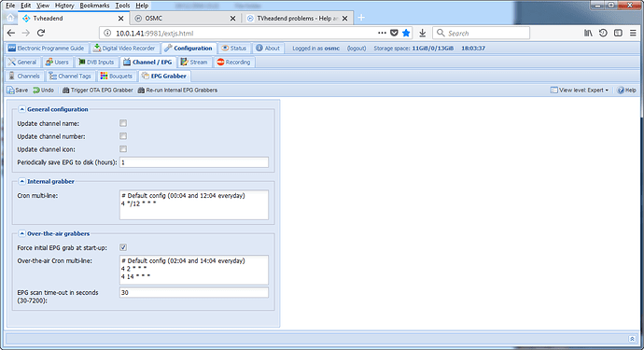Open the File menu

[10, 6]
